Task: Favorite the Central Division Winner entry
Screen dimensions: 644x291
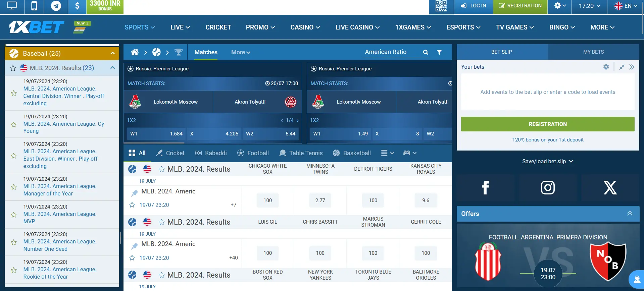Action: 14,93
